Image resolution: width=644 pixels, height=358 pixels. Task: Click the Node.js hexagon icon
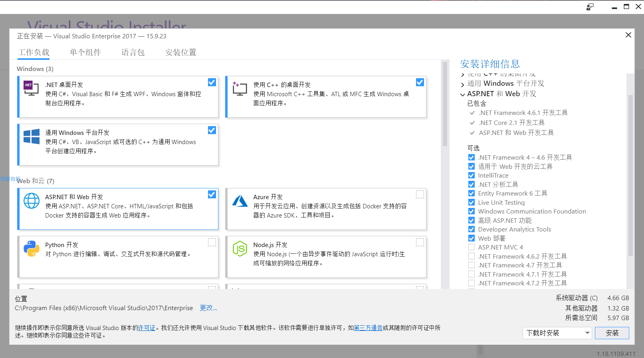point(240,249)
